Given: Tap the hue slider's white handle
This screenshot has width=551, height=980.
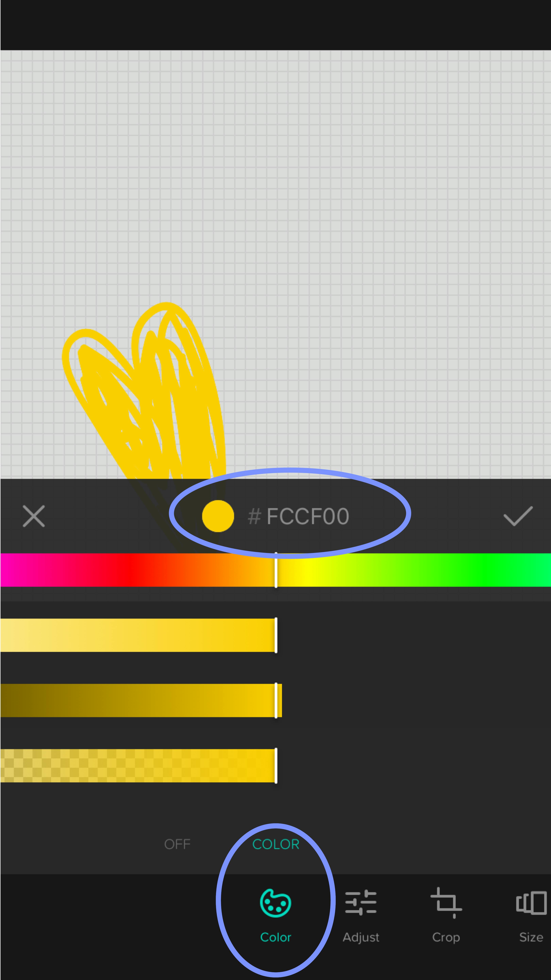Looking at the screenshot, I should [x=276, y=570].
